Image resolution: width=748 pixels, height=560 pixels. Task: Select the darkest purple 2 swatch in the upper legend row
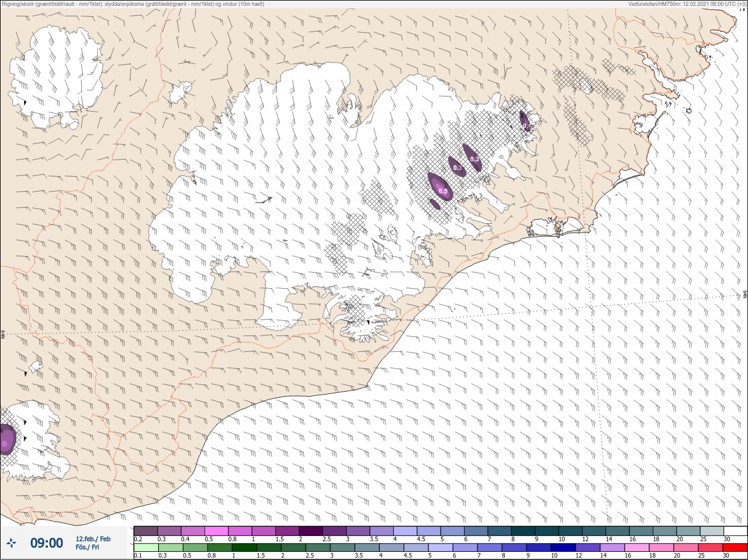[311, 531]
